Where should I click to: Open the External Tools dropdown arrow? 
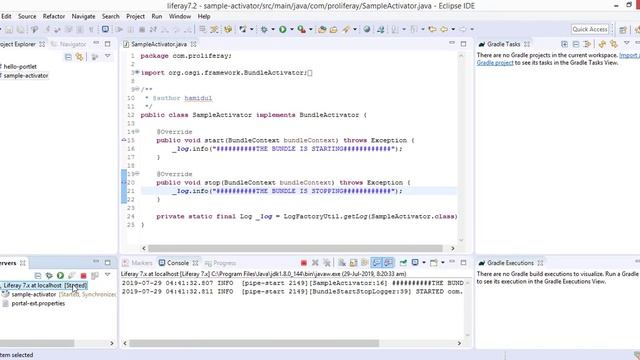pyautogui.click(x=311, y=29)
